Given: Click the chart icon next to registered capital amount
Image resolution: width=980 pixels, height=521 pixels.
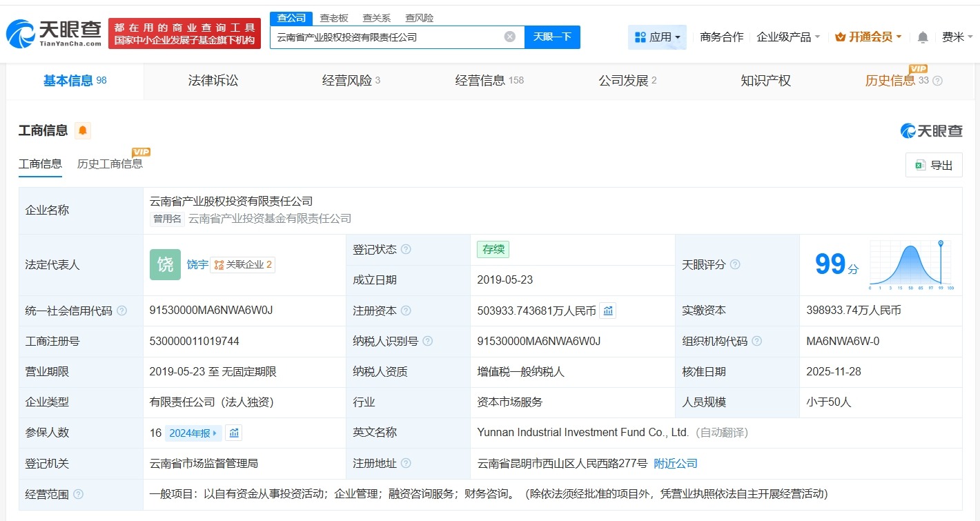Looking at the screenshot, I should click(x=608, y=311).
